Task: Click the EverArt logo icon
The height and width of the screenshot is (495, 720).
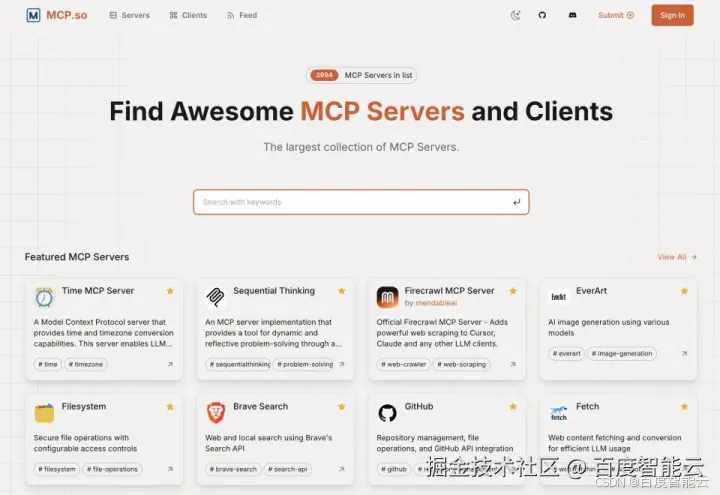Action: coord(558,297)
